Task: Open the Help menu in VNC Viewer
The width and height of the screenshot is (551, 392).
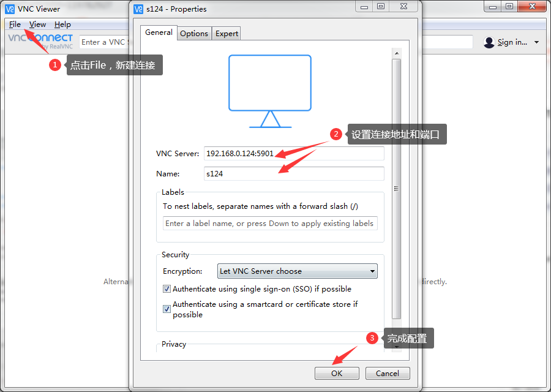Action: 62,24
